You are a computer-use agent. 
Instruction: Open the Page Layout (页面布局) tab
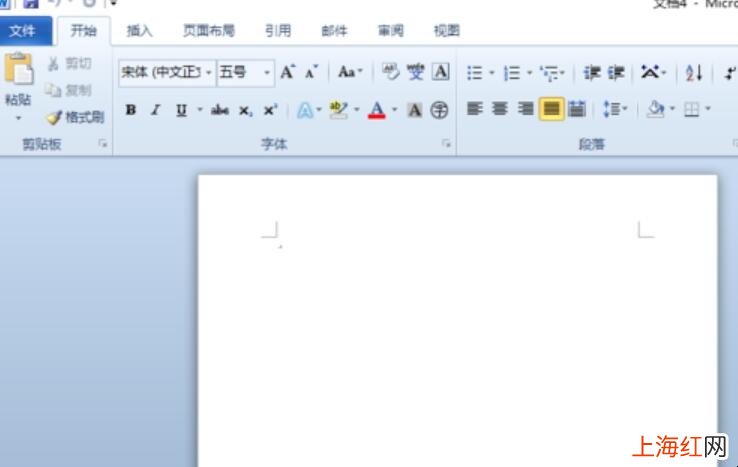[209, 31]
